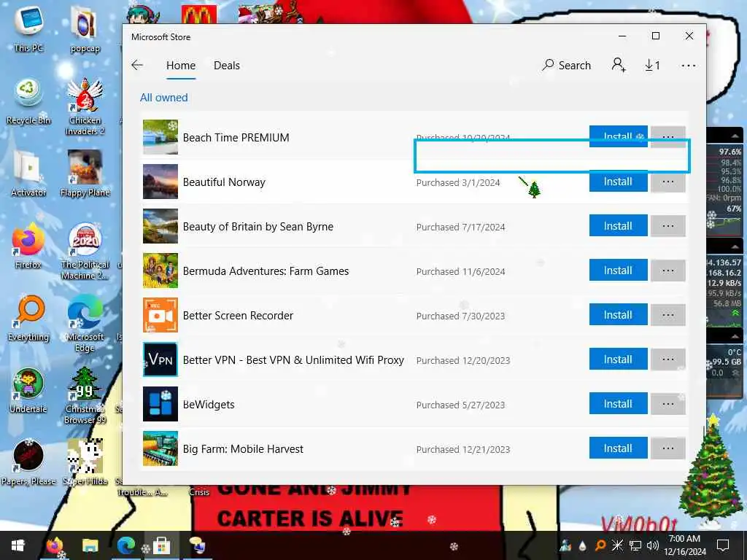Open more options for Big Farm: Mobile Harvest
Viewport: 747px width, 560px height.
click(x=668, y=448)
